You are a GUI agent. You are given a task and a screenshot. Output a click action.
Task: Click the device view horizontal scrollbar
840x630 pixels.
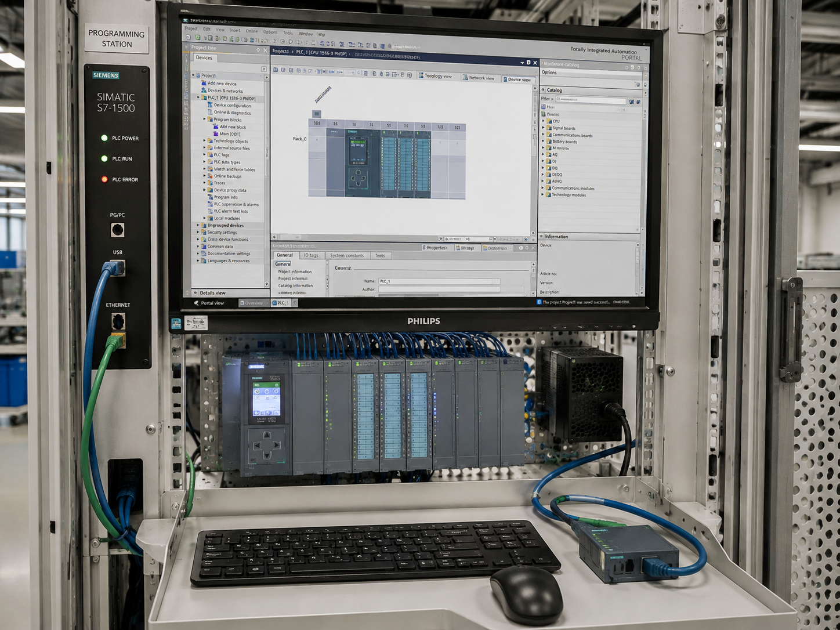pyautogui.click(x=354, y=237)
